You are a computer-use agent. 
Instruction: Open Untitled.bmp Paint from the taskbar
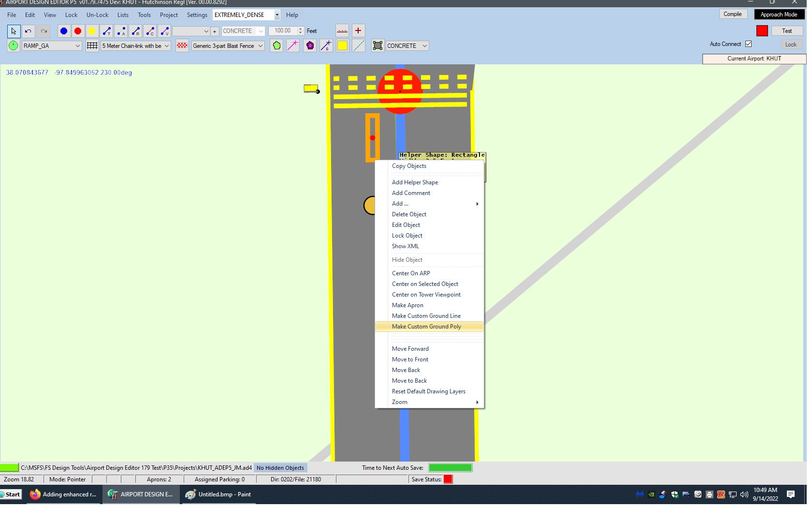[218, 494]
